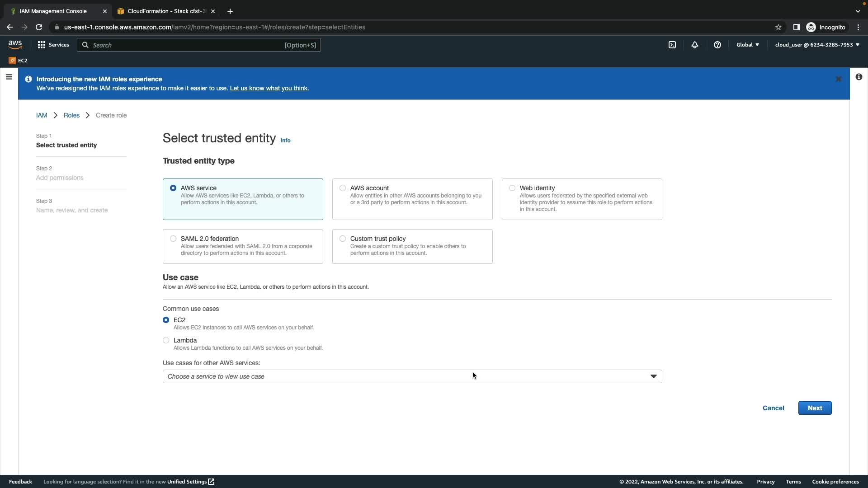The height and width of the screenshot is (488, 868).
Task: Select the AWS account trusted entity
Action: 343,188
